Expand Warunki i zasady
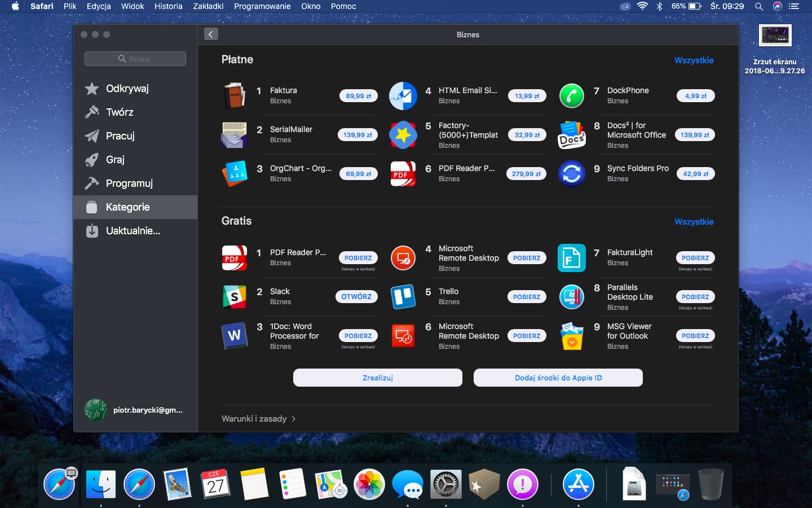The width and height of the screenshot is (812, 508). click(259, 419)
